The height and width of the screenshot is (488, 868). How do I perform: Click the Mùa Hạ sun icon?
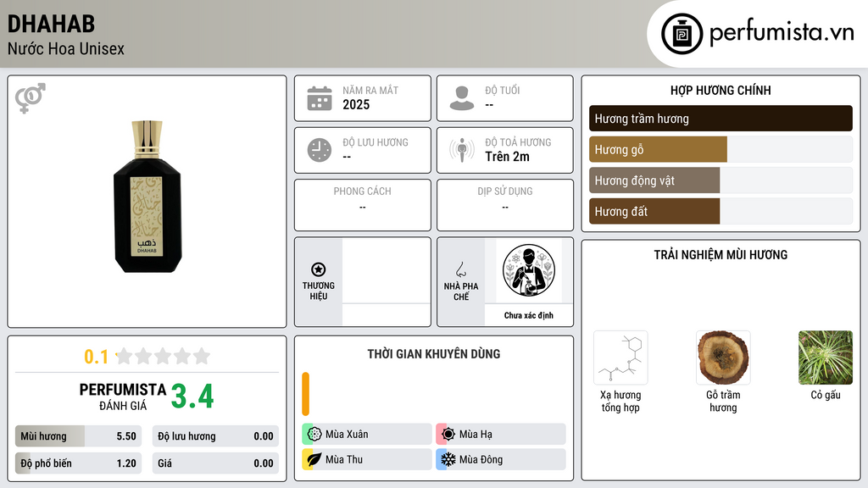point(448,435)
